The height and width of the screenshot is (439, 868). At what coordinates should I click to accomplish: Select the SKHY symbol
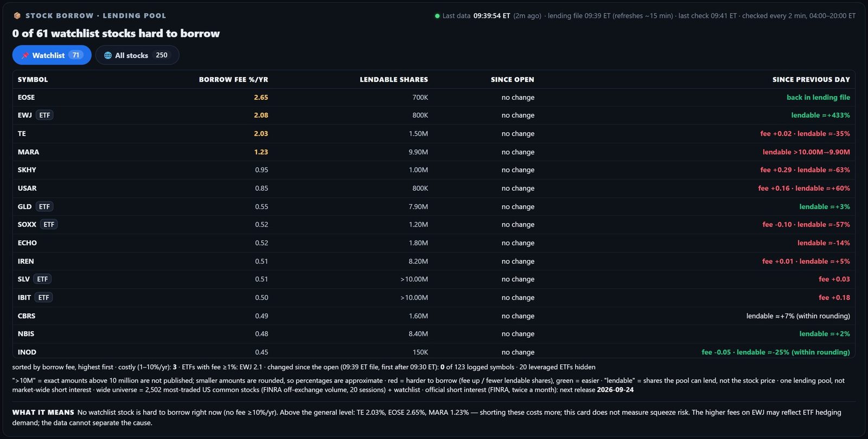[x=27, y=170]
